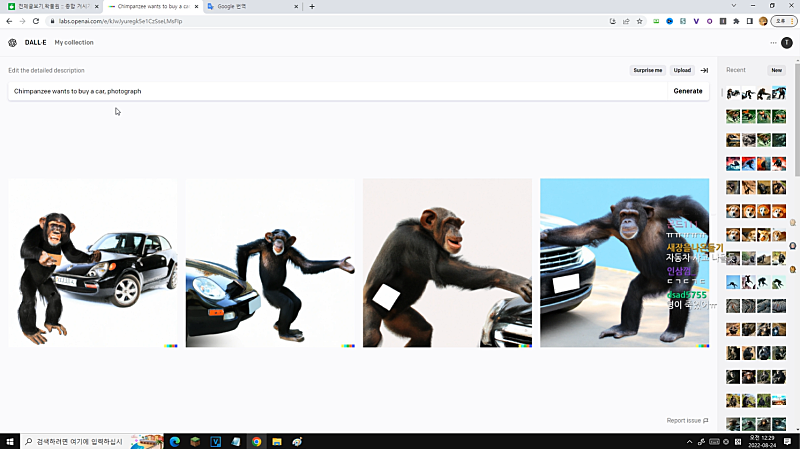Click the share page icon in address bar
Viewport: 800px width, 449px height.
(x=626, y=21)
